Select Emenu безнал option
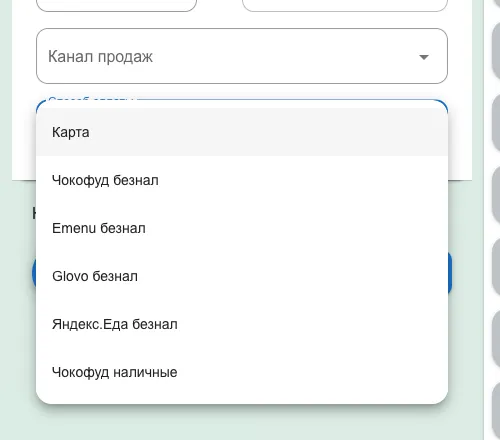This screenshot has height=440, width=500. coord(242,228)
